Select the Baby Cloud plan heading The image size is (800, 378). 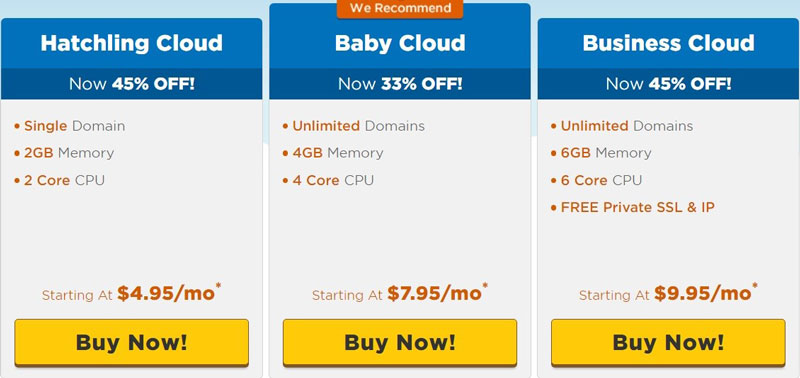point(400,43)
